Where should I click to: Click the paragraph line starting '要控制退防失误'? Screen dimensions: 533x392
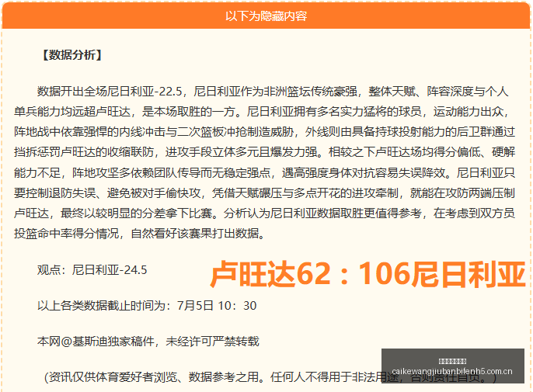(264, 193)
